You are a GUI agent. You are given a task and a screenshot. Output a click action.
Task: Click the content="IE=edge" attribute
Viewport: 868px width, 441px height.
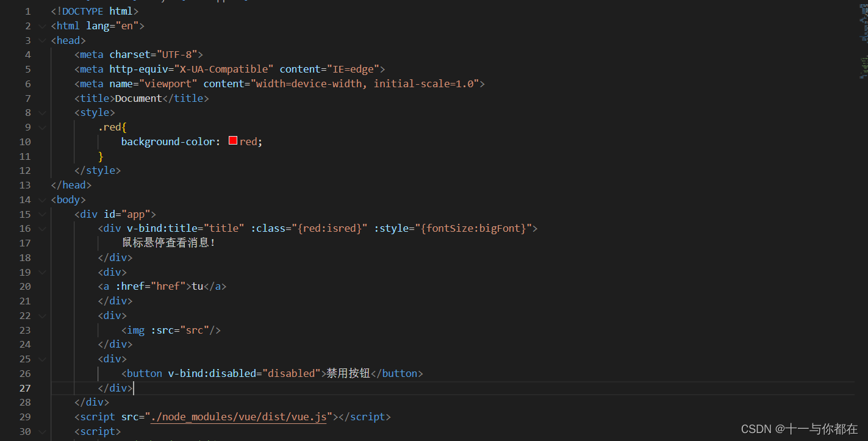329,70
